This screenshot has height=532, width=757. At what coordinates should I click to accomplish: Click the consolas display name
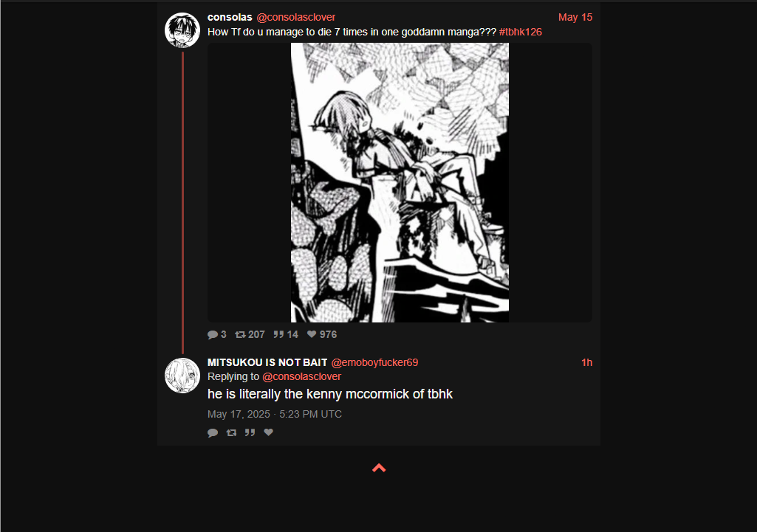(230, 18)
